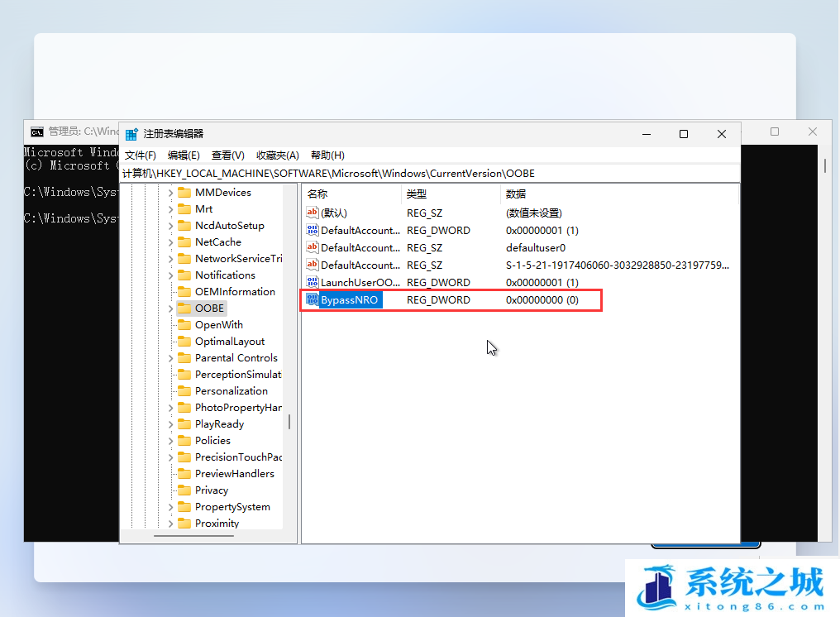Maximize the Registry Editor window
This screenshot has width=840, height=617.
[684, 134]
